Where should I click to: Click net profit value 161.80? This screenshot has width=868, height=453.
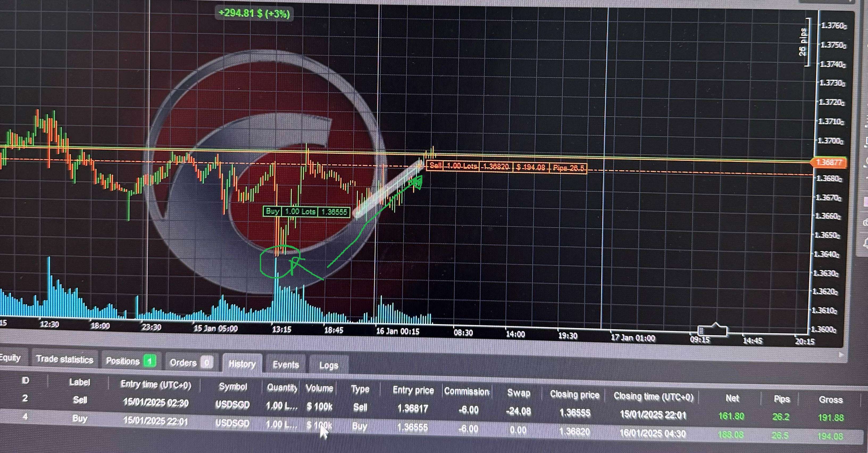[731, 416]
